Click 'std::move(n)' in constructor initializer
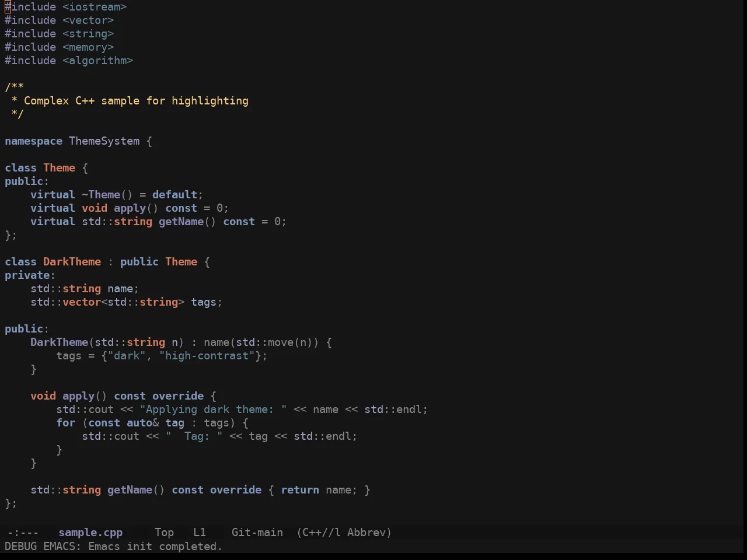The height and width of the screenshot is (560, 747). (274, 342)
